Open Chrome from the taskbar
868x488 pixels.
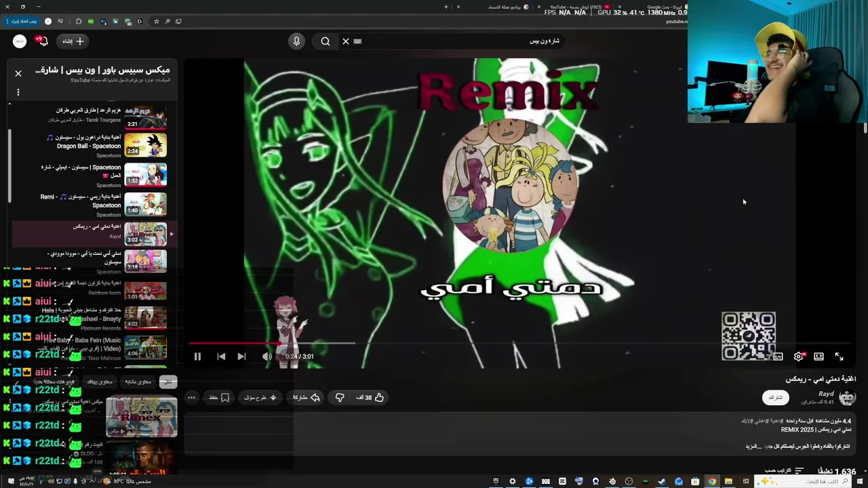tap(712, 481)
